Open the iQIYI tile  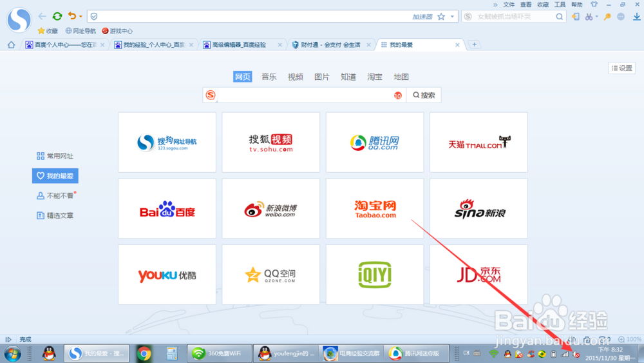coord(375,275)
